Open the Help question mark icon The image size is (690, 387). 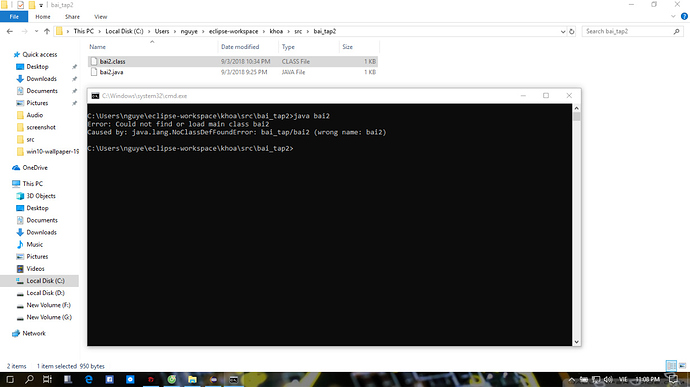click(684, 16)
